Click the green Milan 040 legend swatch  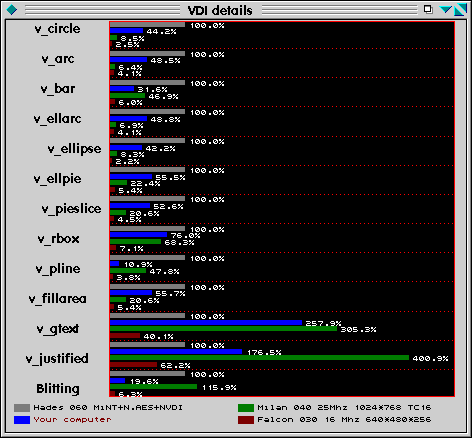tap(246, 408)
